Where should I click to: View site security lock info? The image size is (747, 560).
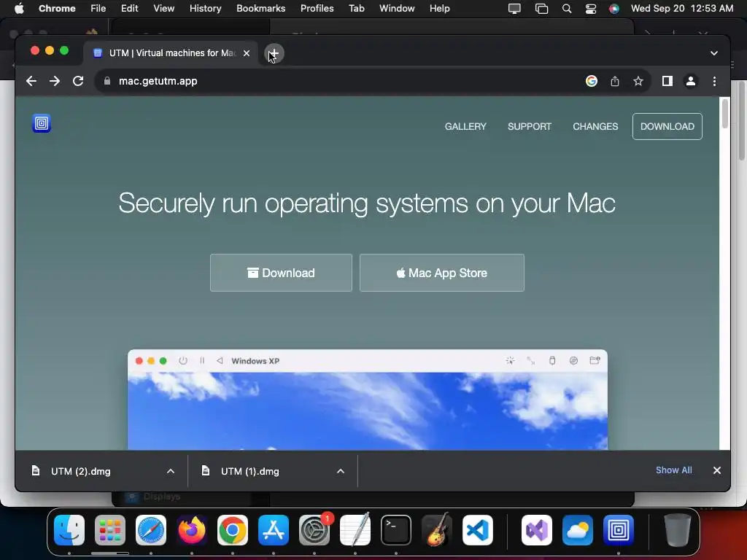coord(107,81)
